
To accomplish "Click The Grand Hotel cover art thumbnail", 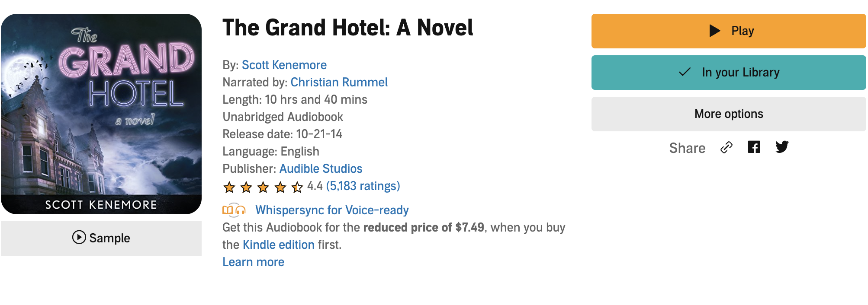I will 101,114.
